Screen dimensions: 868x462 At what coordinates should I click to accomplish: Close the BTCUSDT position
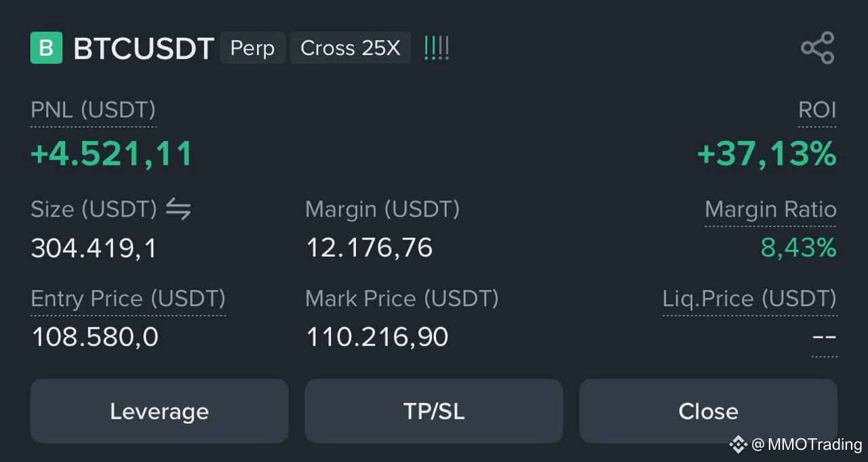point(708,411)
